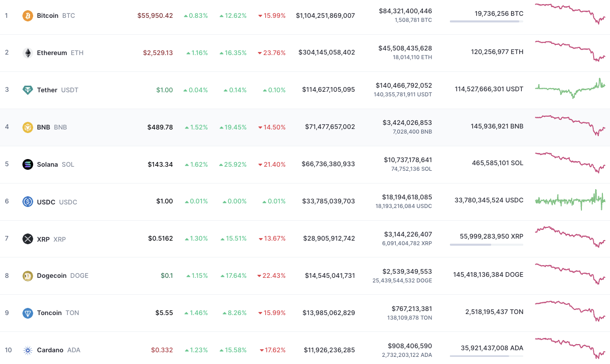Viewport: 610px width, 364px height.
Task: Open Tether green 7-day sparkline chart
Action: pyautogui.click(x=570, y=89)
